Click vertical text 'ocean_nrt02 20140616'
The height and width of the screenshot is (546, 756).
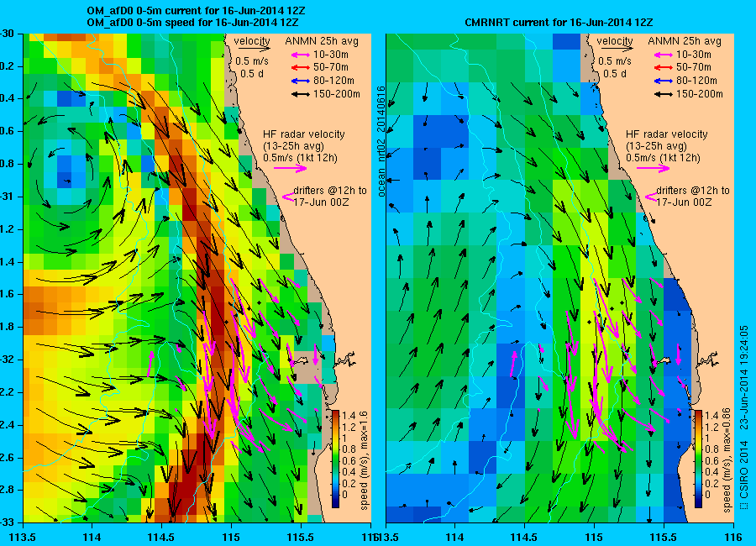pos(381,141)
